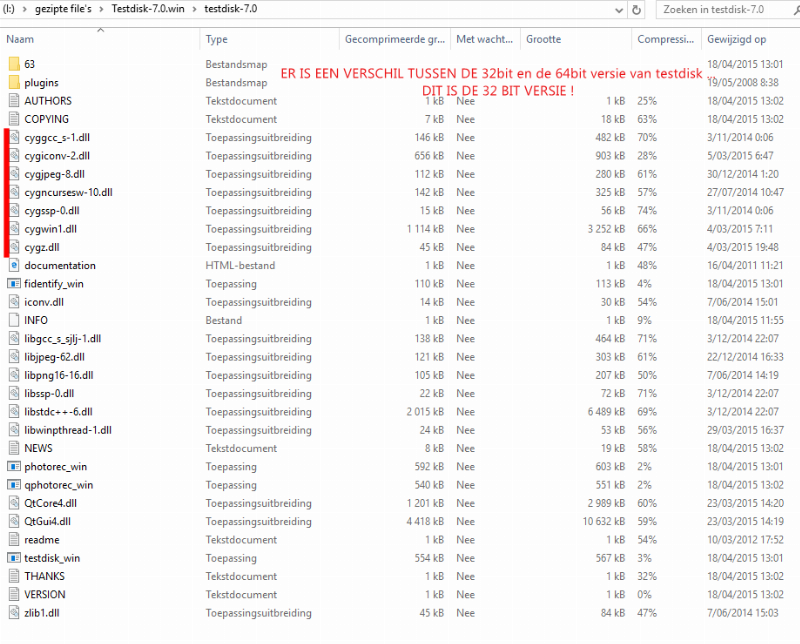Select the file name 'VERSION'
The image size is (800, 644).
point(45,595)
